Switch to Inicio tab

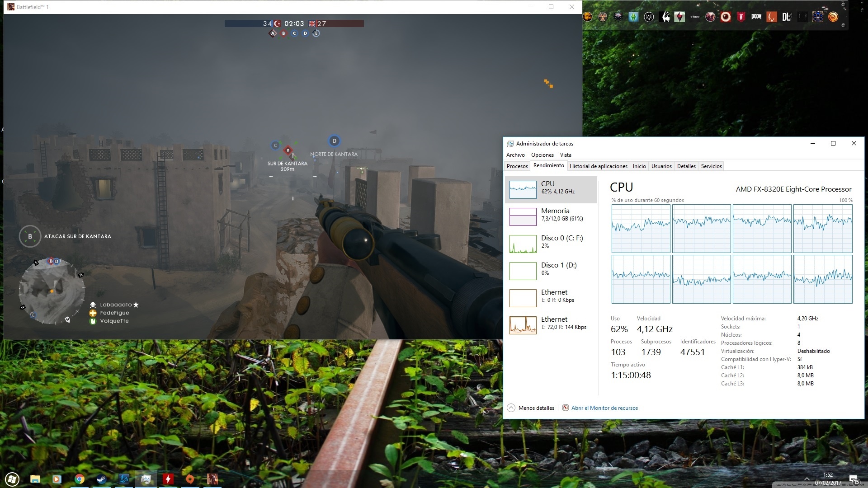(639, 166)
